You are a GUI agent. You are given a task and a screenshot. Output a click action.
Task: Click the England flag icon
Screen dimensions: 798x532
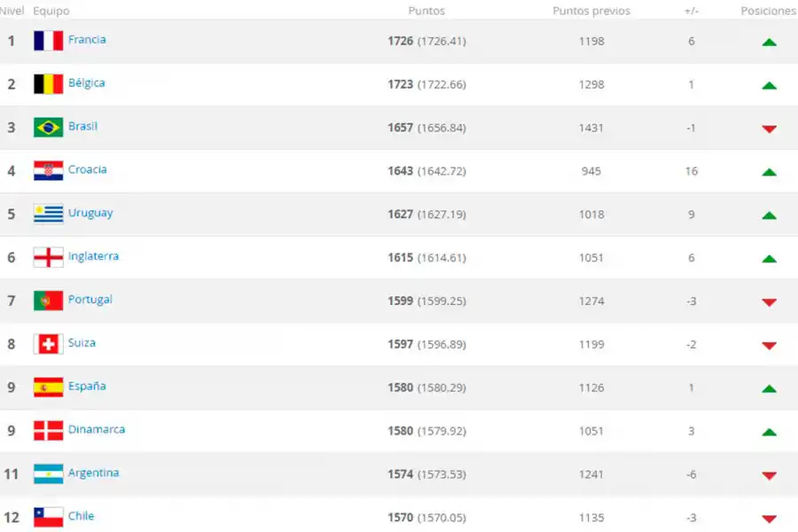[47, 257]
